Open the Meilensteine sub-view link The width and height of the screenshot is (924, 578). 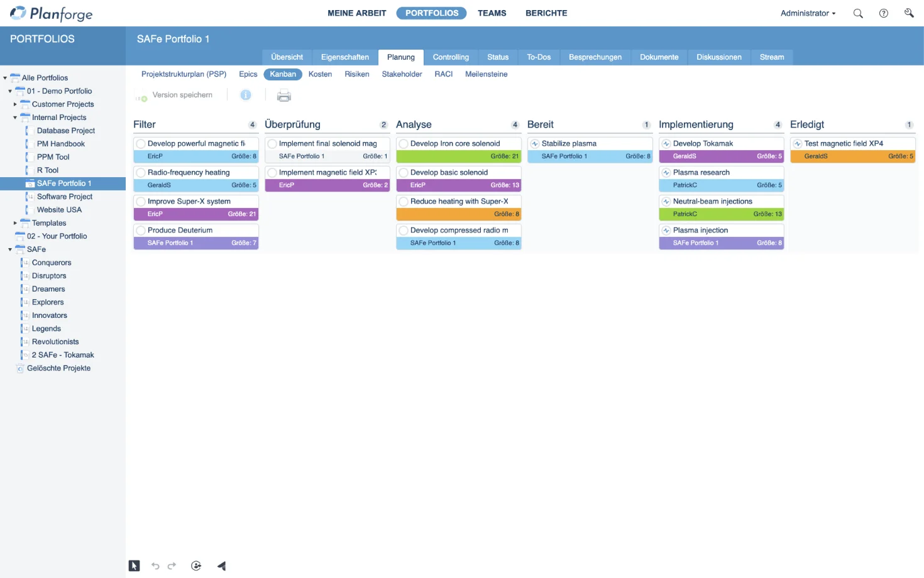(x=486, y=74)
